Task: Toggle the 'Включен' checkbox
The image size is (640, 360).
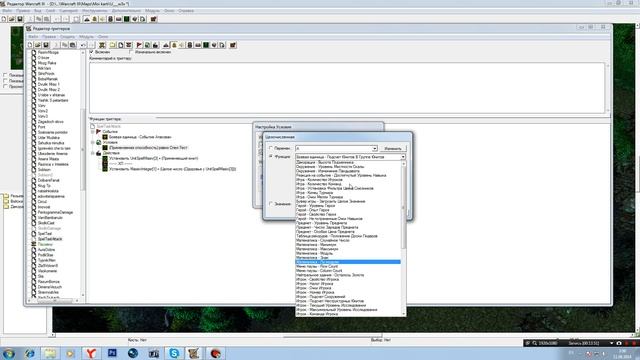Action: tap(92, 52)
